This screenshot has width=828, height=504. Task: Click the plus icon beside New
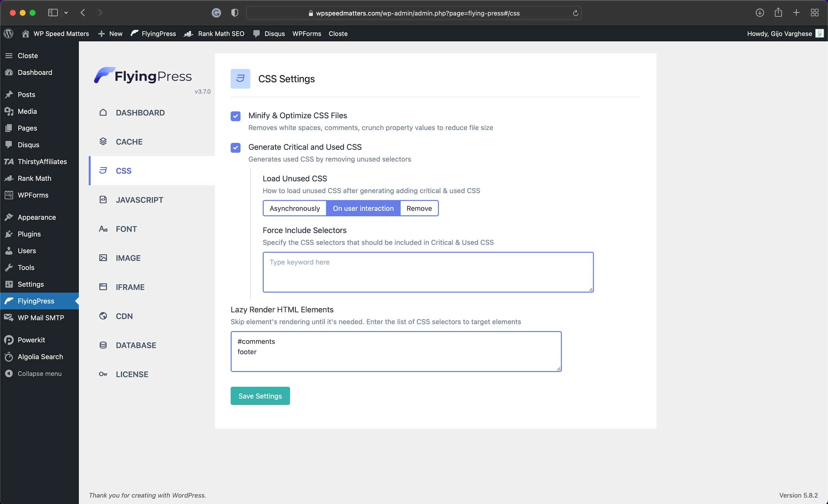[101, 33]
